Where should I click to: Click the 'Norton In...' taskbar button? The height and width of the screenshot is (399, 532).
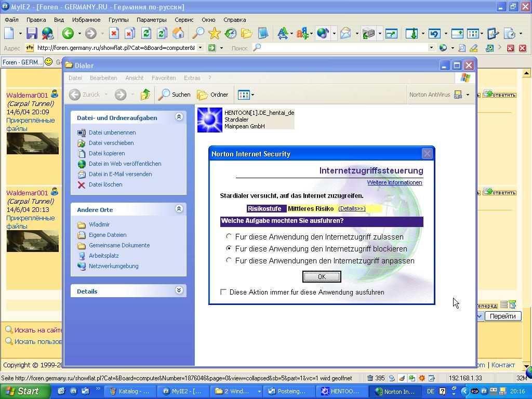tap(395, 392)
